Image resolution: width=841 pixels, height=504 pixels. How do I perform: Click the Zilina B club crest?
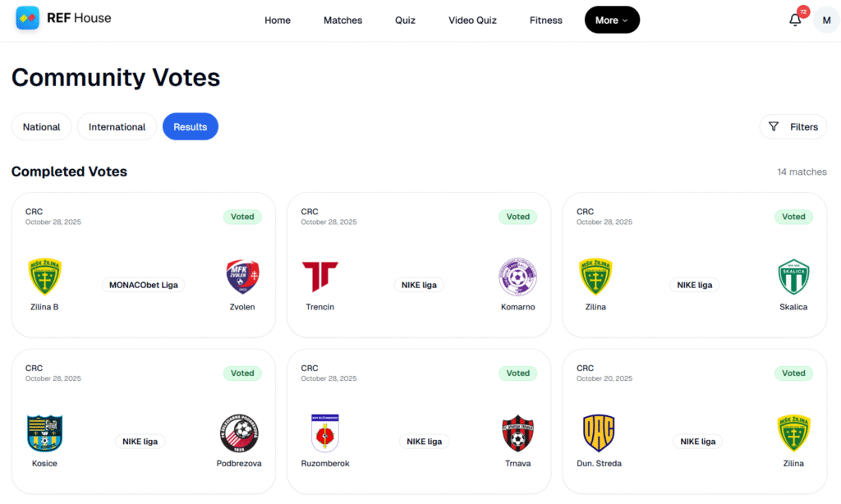[44, 277]
